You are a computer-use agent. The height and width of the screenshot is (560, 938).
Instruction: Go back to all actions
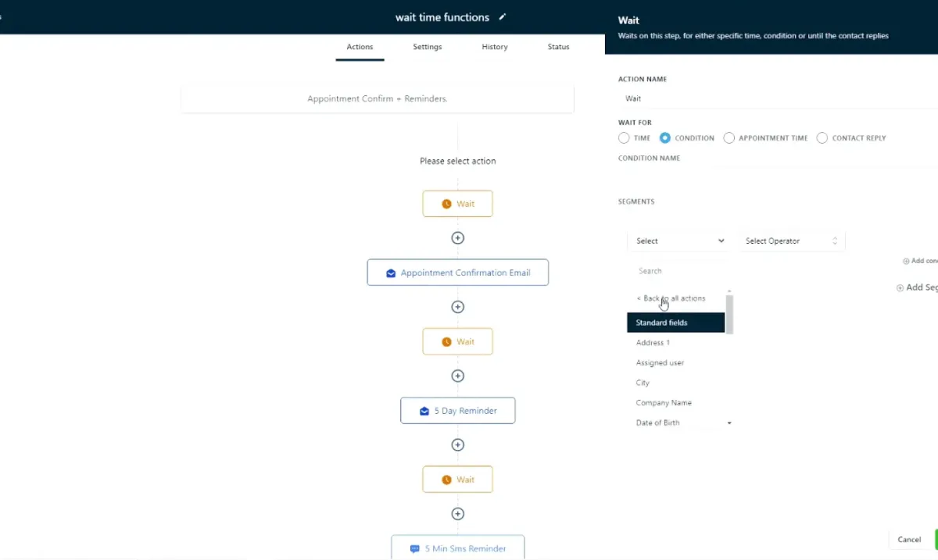671,298
